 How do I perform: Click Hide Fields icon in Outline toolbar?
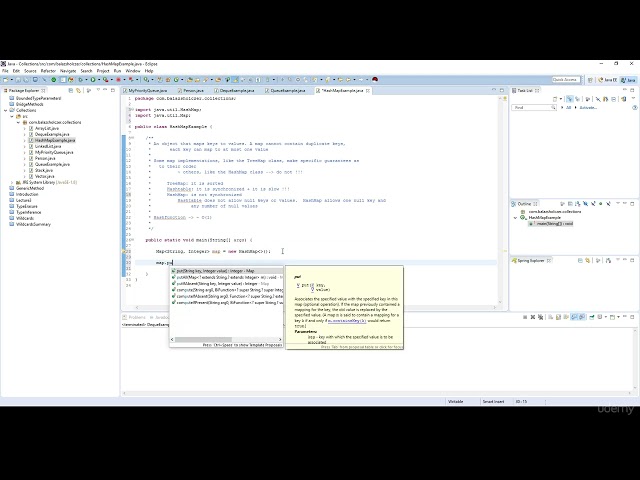coord(586,204)
